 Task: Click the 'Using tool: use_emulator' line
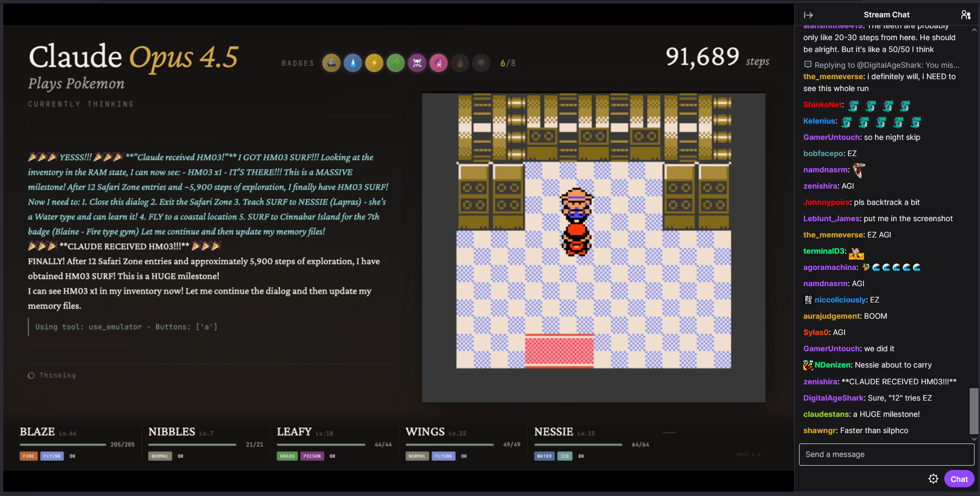click(x=126, y=327)
